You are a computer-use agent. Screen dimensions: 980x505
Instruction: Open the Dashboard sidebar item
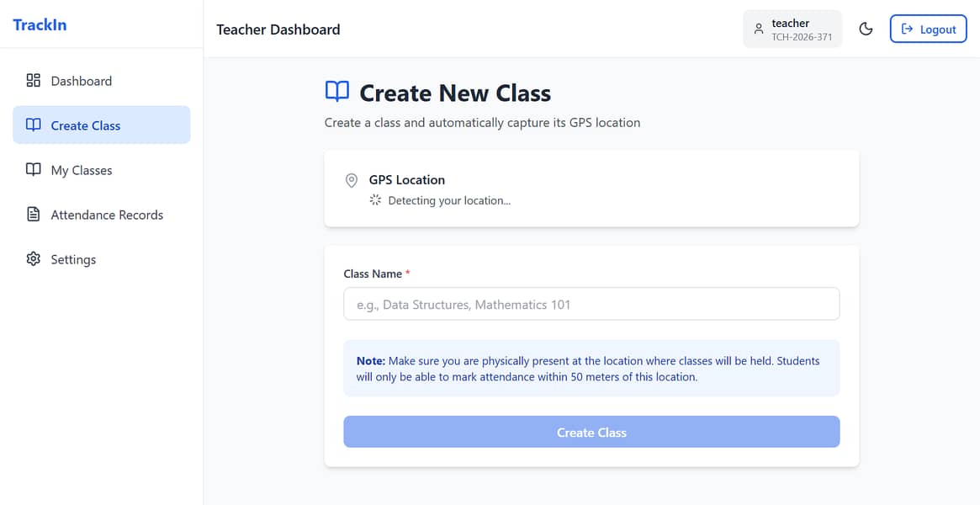pos(81,81)
